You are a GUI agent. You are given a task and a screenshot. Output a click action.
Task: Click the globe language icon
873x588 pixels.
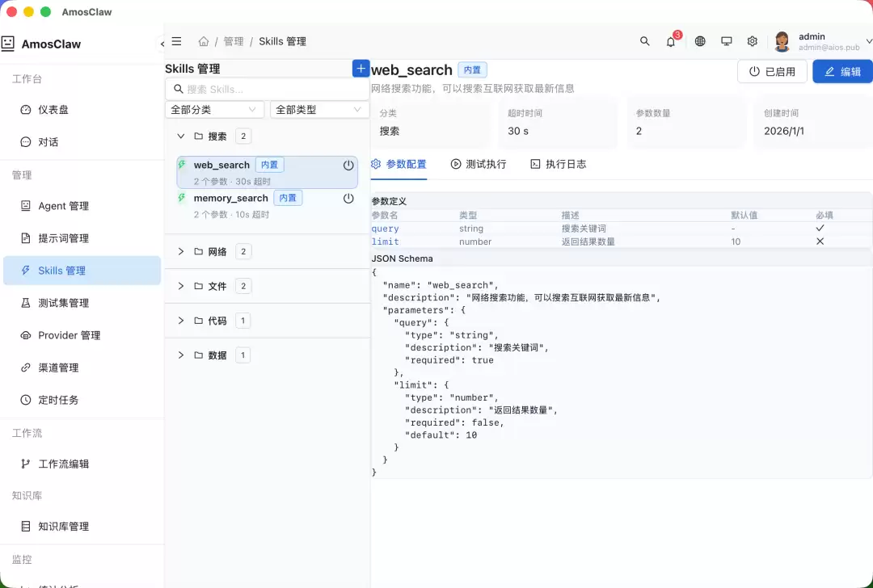point(700,41)
